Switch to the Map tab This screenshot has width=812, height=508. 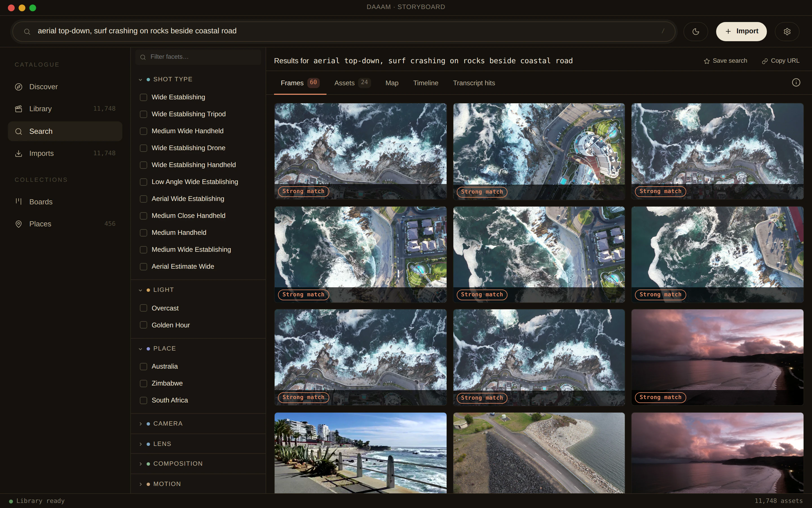(x=392, y=83)
